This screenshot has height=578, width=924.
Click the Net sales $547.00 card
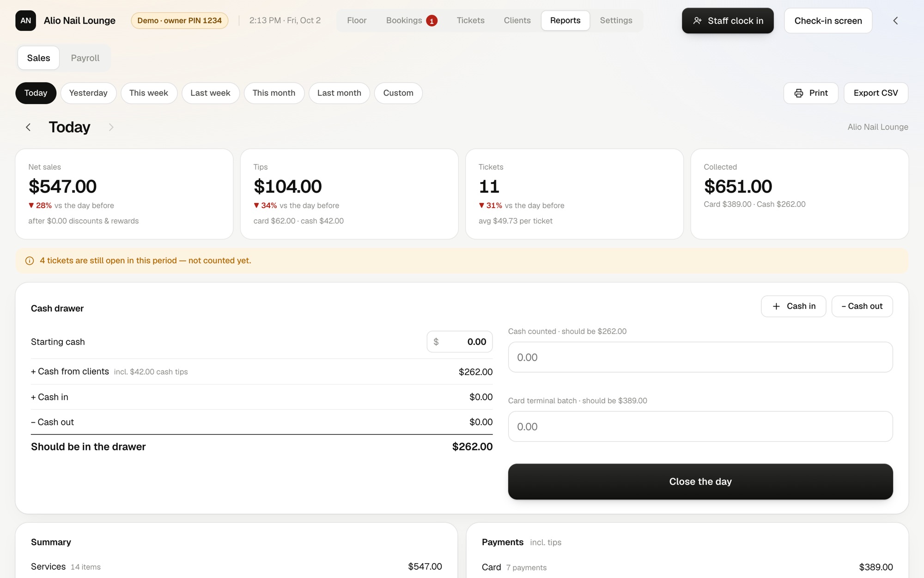click(124, 194)
